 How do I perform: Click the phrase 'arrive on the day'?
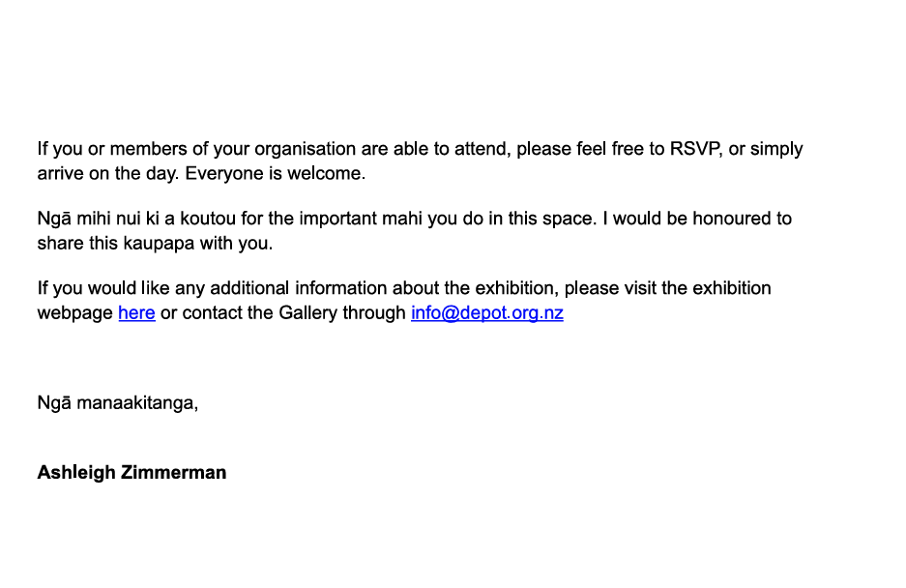106,174
